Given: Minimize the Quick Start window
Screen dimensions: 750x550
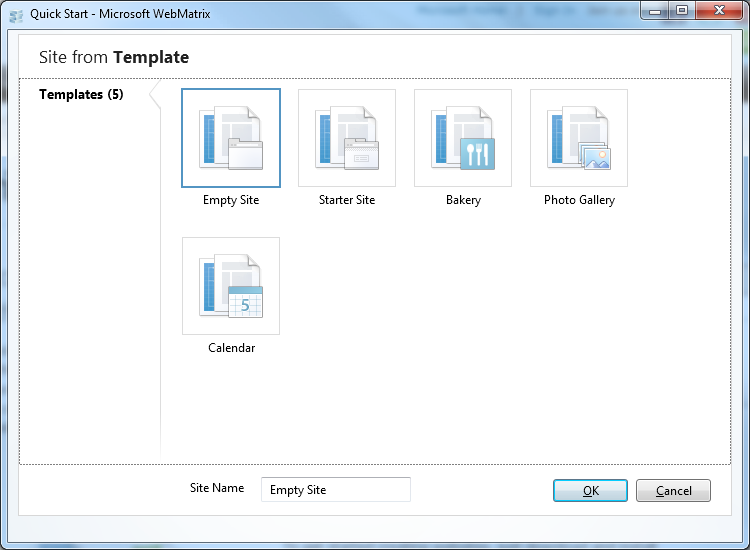Looking at the screenshot, I should 655,11.
